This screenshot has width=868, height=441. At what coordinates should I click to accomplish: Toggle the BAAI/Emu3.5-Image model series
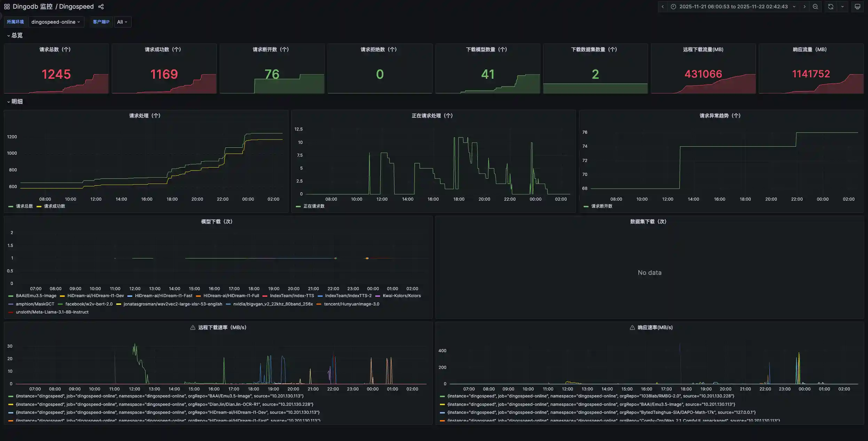tap(35, 295)
